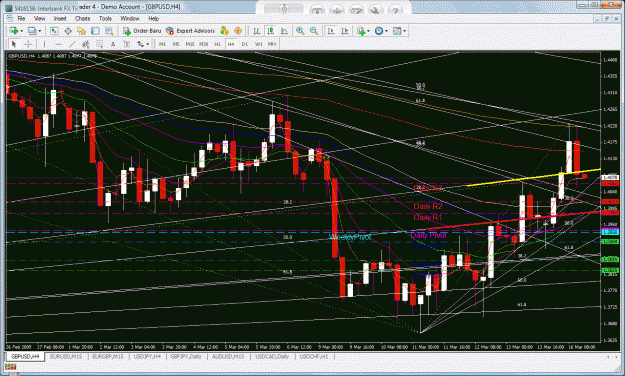Open the Strategy Tester icon
Screen dimensions: 625x376
[109, 31]
